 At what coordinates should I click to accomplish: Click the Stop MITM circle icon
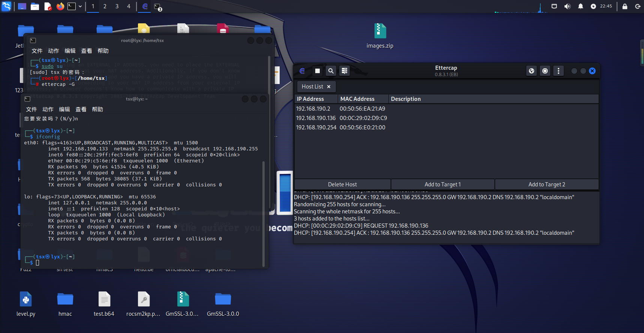pyautogui.click(x=545, y=71)
